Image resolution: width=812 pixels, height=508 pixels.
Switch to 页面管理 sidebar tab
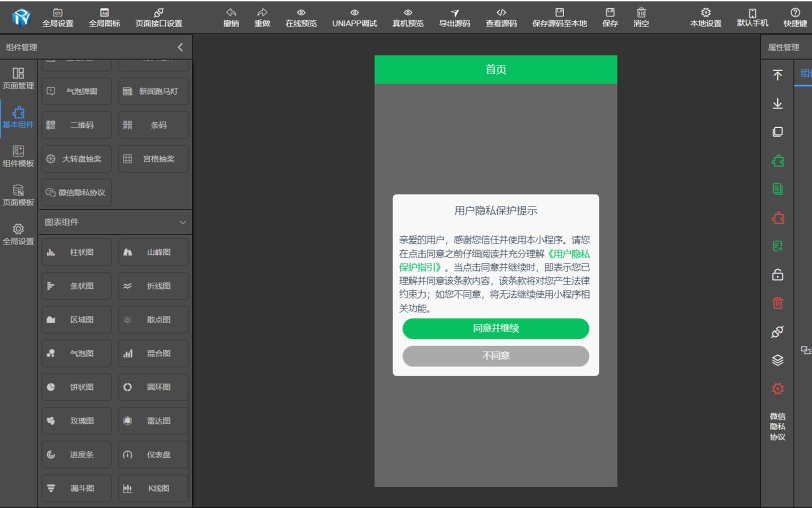(x=18, y=78)
